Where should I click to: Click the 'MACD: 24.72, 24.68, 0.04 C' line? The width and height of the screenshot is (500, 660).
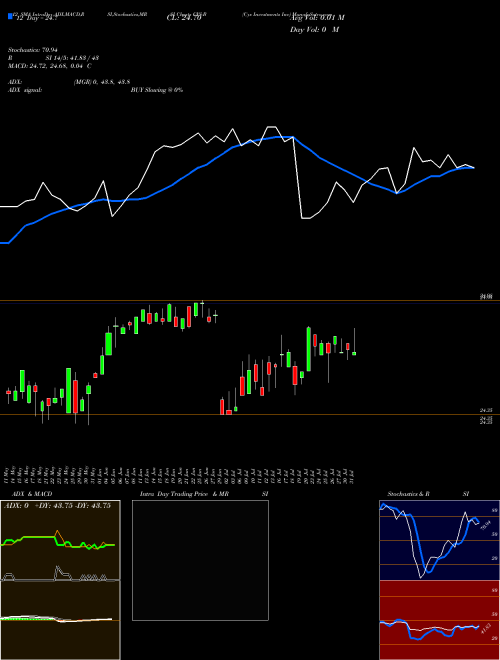click(x=50, y=66)
